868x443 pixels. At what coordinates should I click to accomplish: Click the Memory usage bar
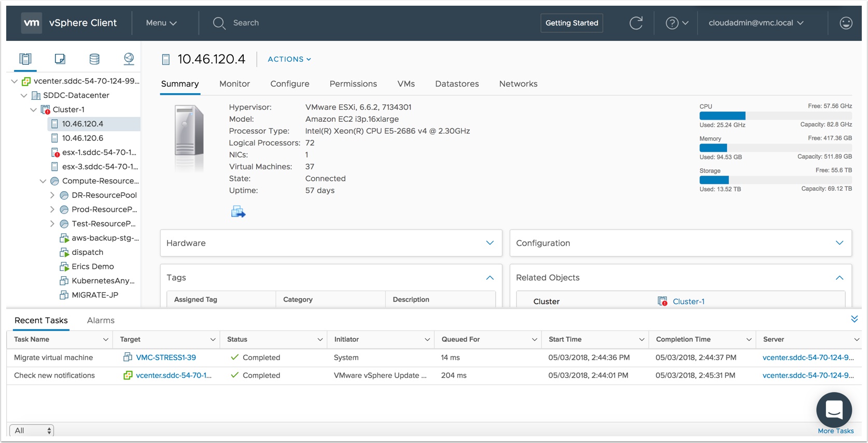pyautogui.click(x=775, y=148)
